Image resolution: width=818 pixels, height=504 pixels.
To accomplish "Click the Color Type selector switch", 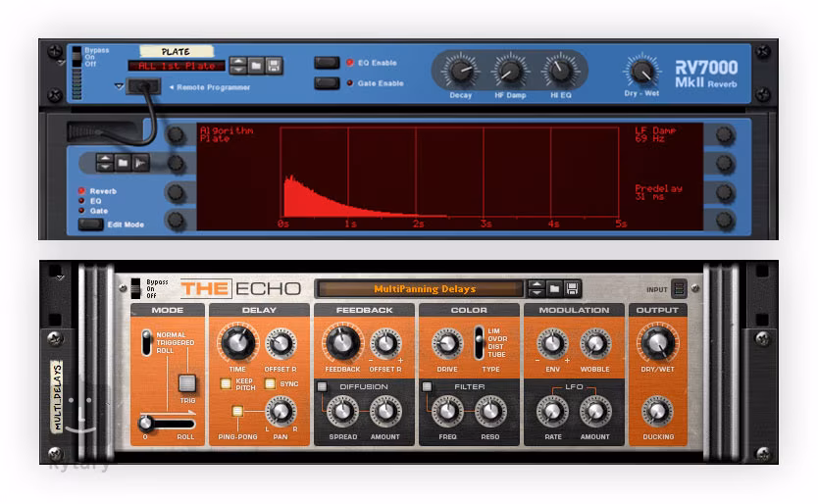I will [x=479, y=342].
